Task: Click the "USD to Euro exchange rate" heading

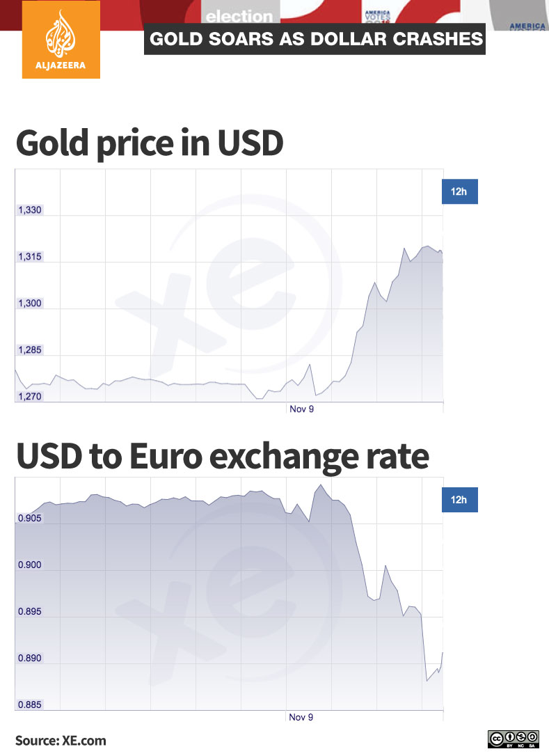Action: click(222, 457)
